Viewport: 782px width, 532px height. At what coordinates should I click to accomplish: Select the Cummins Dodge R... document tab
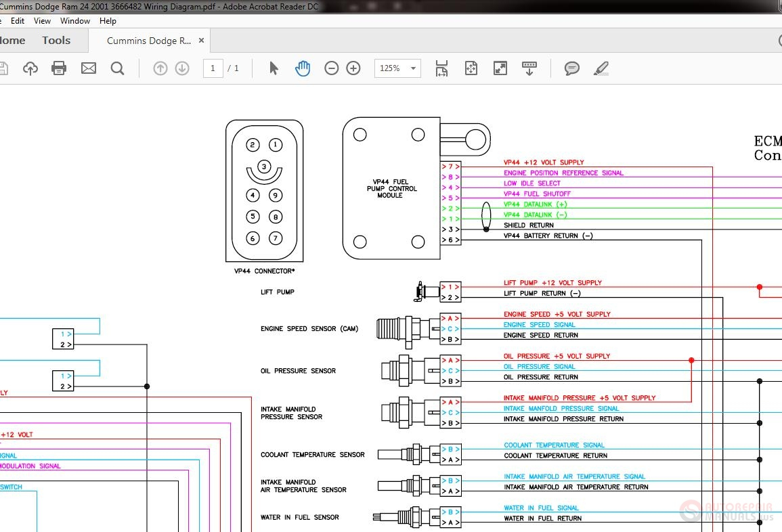tap(149, 41)
